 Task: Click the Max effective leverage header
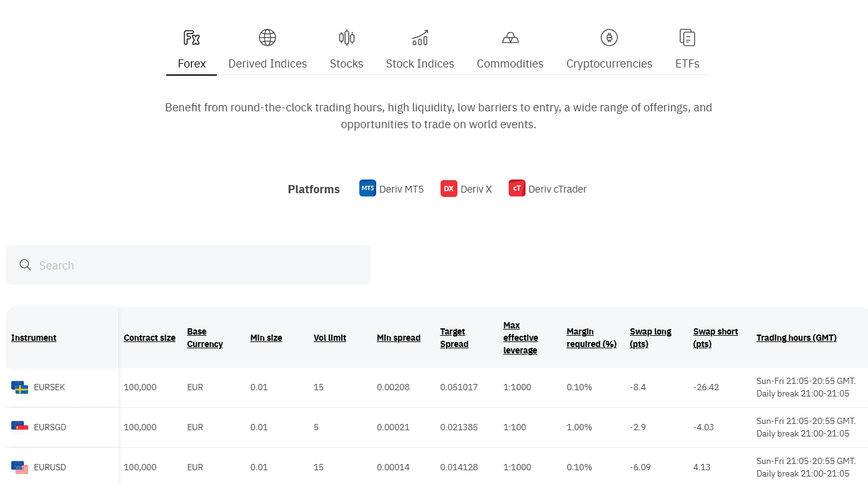tap(521, 338)
